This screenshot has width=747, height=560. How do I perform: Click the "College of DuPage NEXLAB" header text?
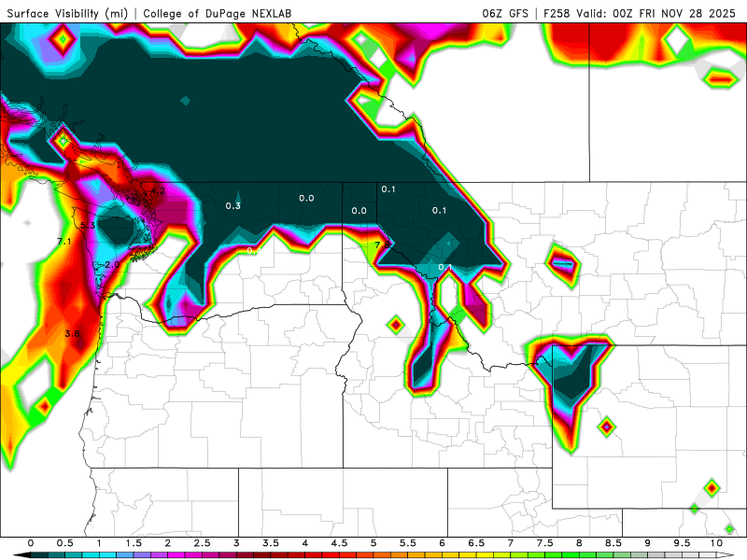218,13
